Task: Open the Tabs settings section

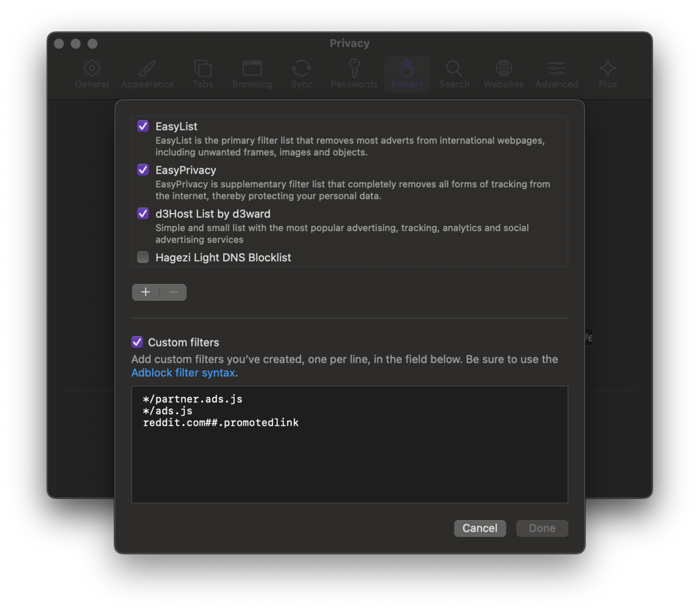Action: pos(202,74)
